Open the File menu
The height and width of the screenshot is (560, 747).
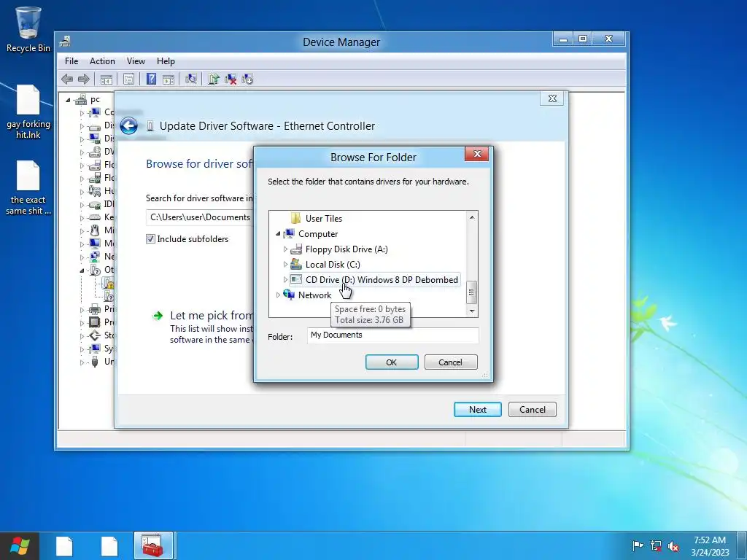(x=71, y=61)
